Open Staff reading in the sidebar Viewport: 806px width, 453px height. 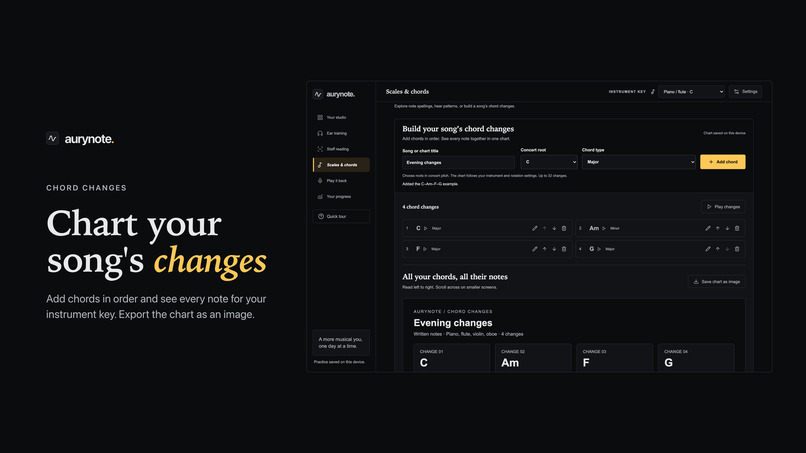click(x=341, y=149)
